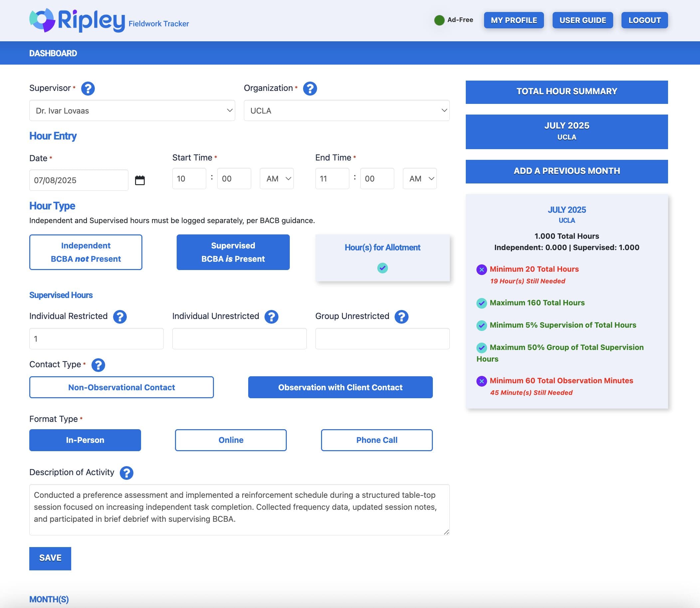700x608 pixels.
Task: Click the Individual Restricted help icon
Action: 120,317
